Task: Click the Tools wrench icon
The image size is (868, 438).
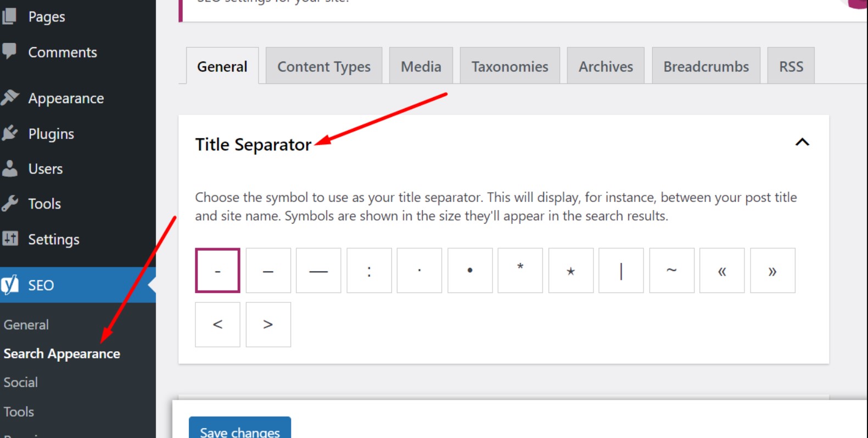Action: tap(10, 204)
